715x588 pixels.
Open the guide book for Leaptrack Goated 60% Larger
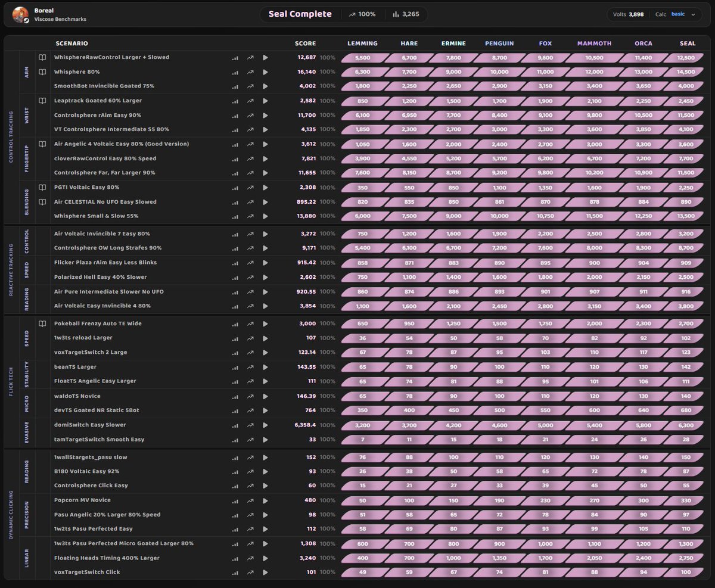pyautogui.click(x=42, y=101)
